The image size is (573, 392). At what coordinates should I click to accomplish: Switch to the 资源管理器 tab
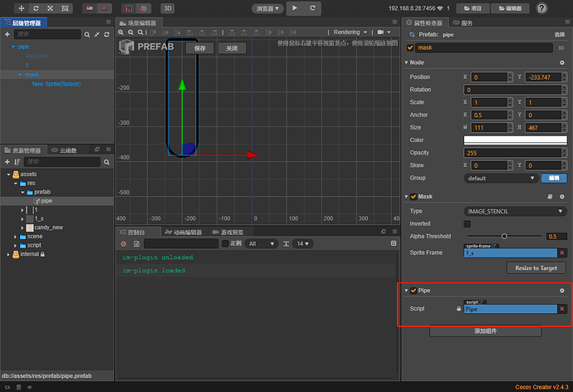(x=23, y=150)
